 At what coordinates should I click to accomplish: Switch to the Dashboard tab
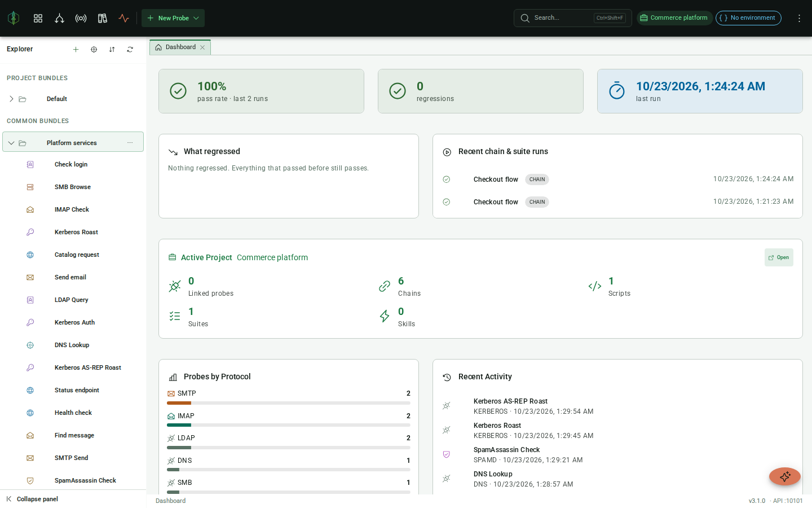[x=180, y=47]
